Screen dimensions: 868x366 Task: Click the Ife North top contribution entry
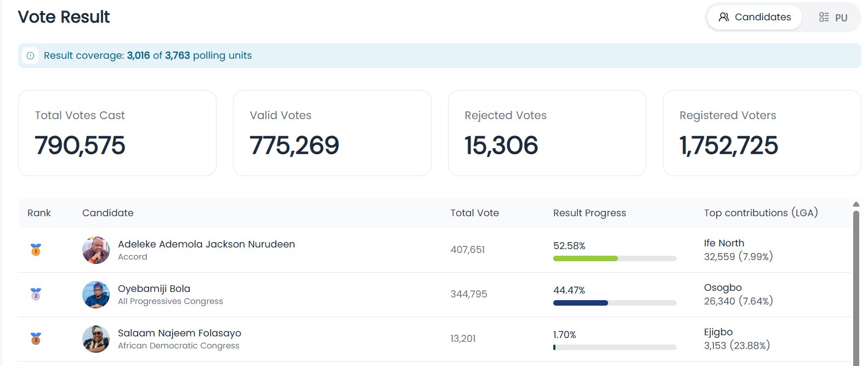pos(738,250)
